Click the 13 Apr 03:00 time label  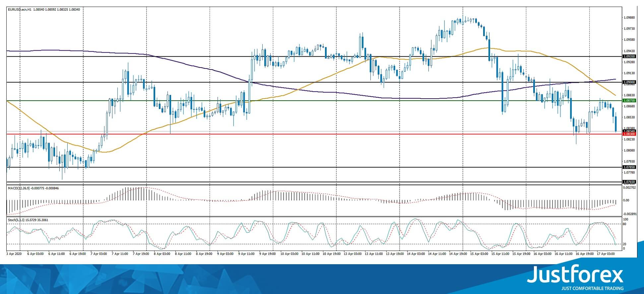353,254
